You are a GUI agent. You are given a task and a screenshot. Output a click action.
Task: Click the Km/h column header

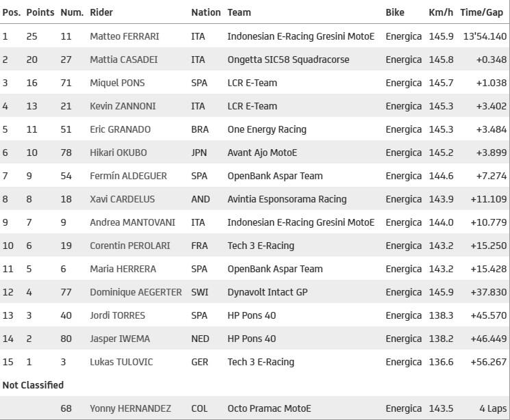tap(441, 12)
